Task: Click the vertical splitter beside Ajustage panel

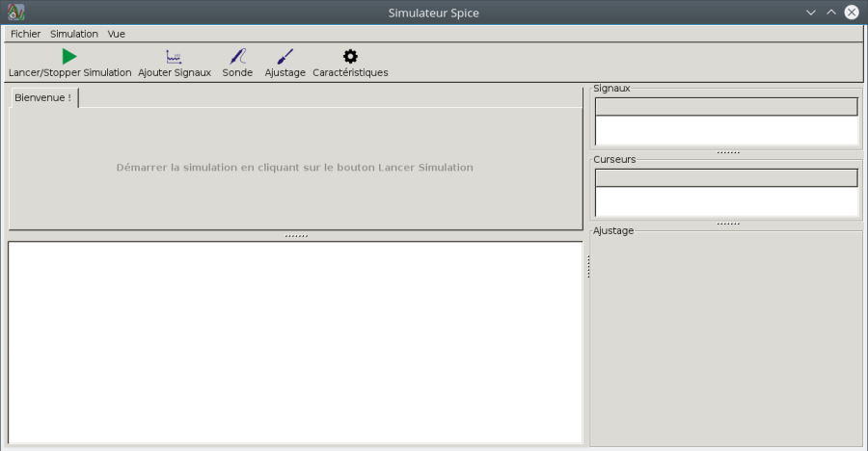Action: pyautogui.click(x=588, y=266)
